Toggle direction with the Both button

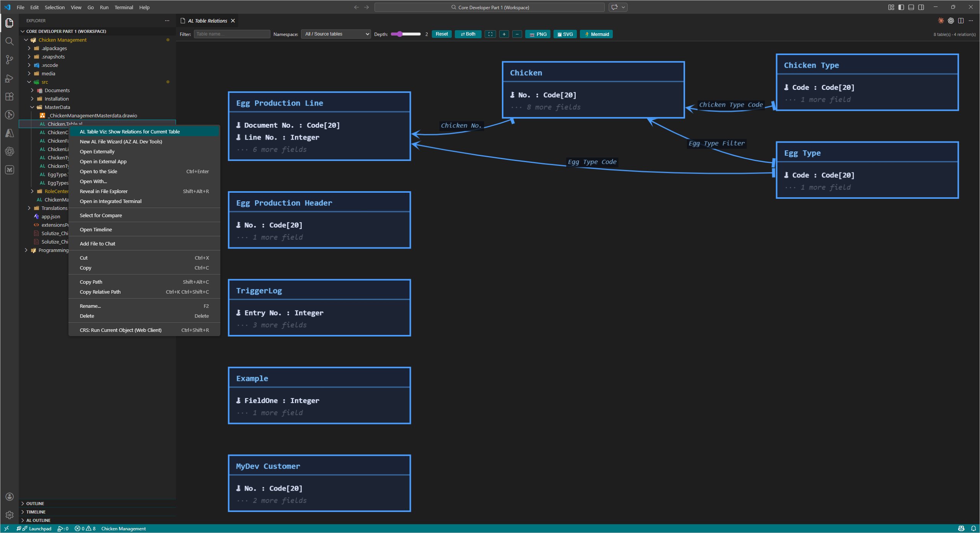pyautogui.click(x=468, y=34)
